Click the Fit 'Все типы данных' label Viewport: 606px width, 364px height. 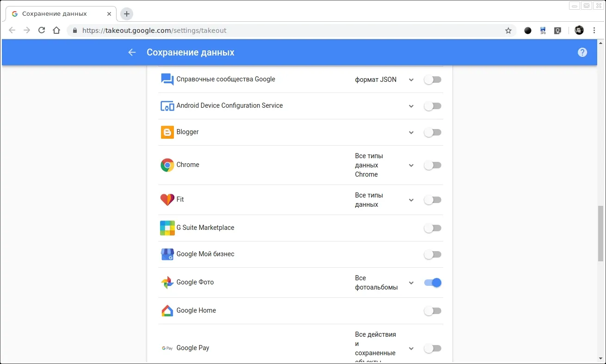(369, 200)
